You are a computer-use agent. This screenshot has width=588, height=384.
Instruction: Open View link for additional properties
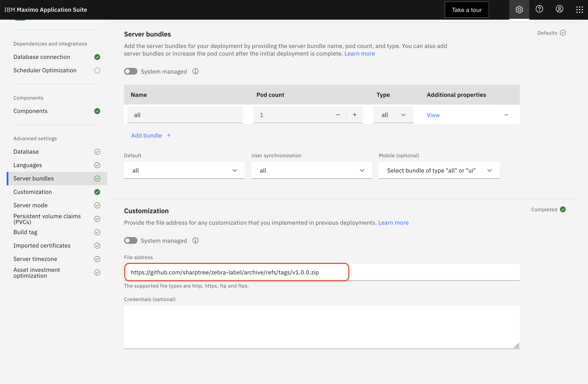point(433,115)
